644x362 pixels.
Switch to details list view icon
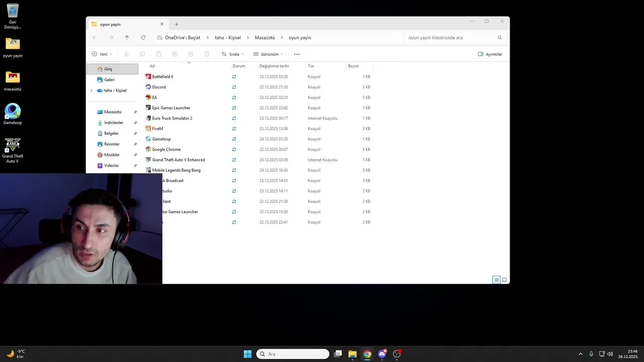(496, 280)
